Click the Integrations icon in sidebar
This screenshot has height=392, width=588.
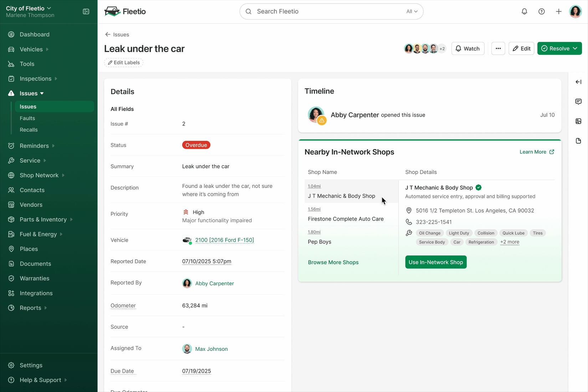[11, 293]
